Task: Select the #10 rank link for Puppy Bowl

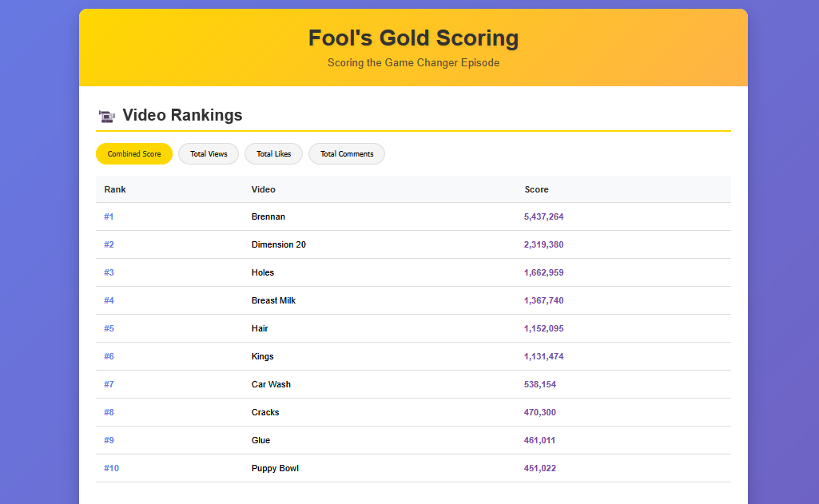Action: coord(111,468)
